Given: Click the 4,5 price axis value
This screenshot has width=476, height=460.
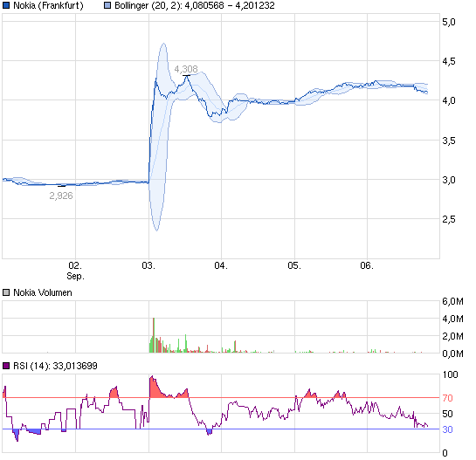Looking at the screenshot, I should pos(449,61).
